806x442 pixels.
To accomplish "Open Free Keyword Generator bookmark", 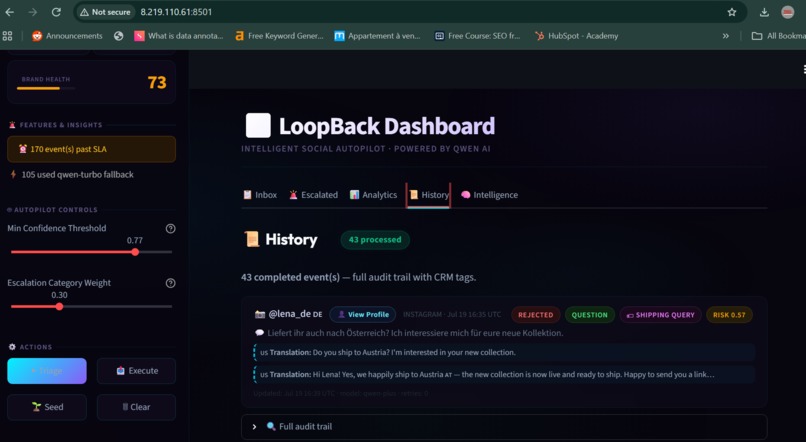I will pyautogui.click(x=279, y=36).
